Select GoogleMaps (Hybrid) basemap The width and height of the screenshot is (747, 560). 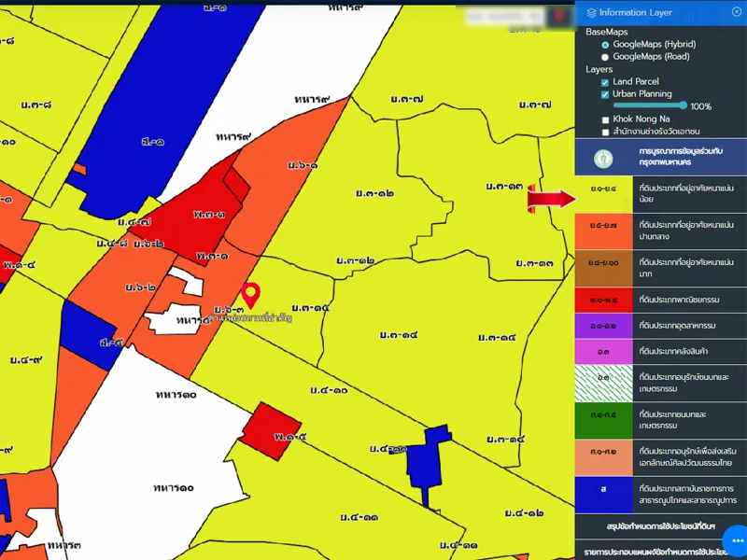pyautogui.click(x=605, y=44)
